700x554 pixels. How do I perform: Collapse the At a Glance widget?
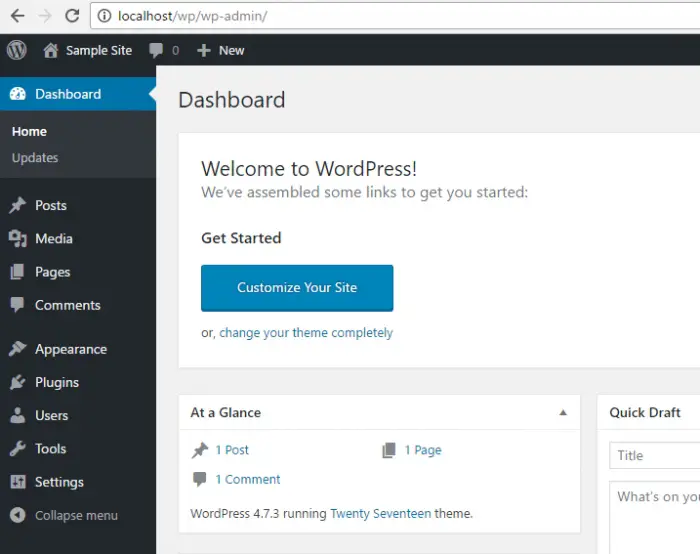point(563,412)
